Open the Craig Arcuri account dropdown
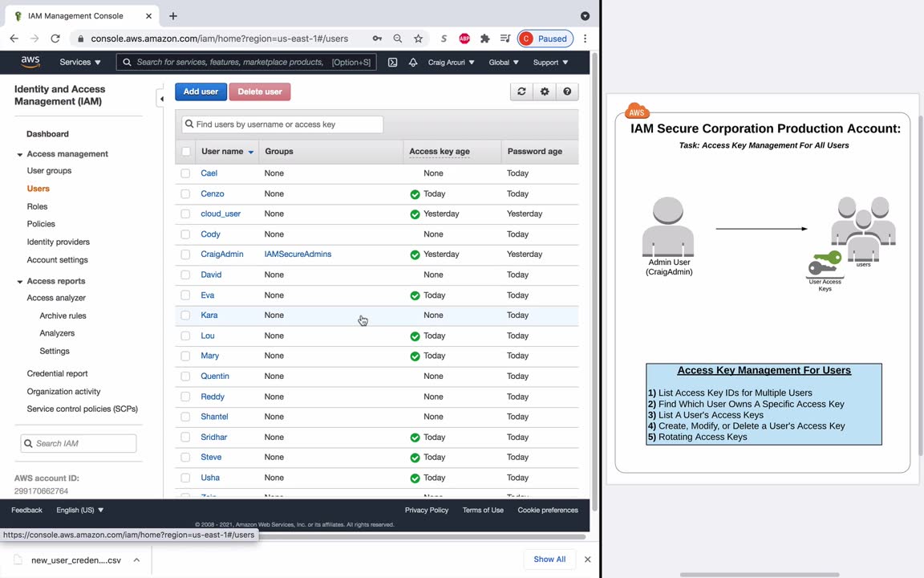The height and width of the screenshot is (578, 924). pos(451,62)
